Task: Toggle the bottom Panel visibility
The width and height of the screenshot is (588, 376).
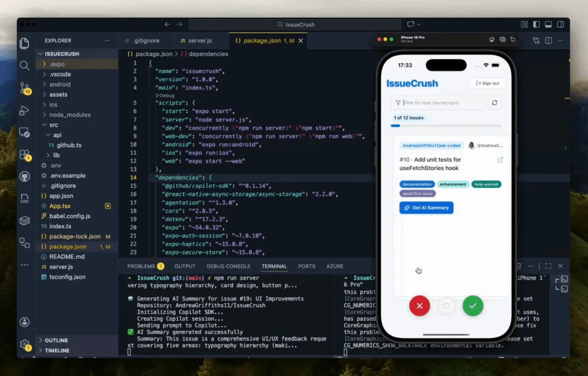Action: click(547, 24)
